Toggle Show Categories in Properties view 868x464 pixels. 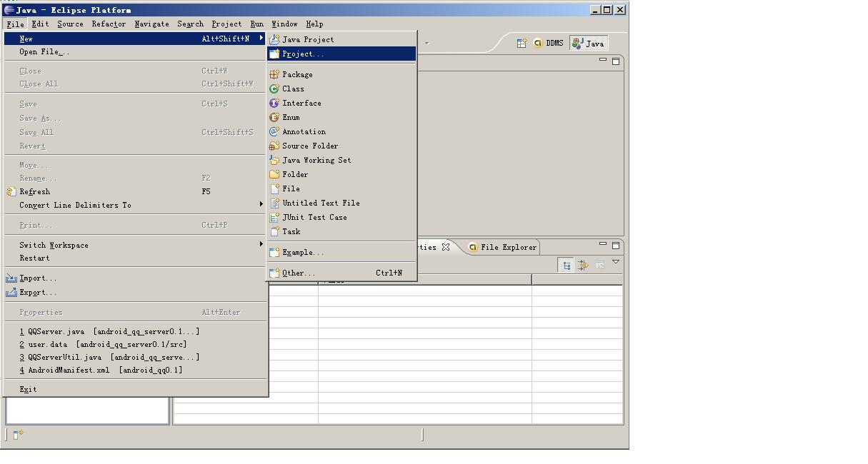click(566, 265)
